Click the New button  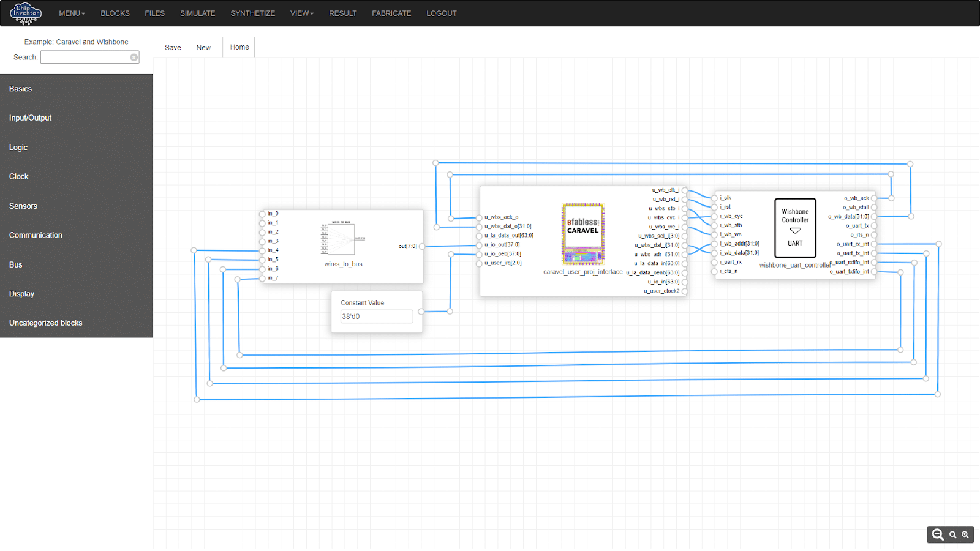tap(203, 48)
